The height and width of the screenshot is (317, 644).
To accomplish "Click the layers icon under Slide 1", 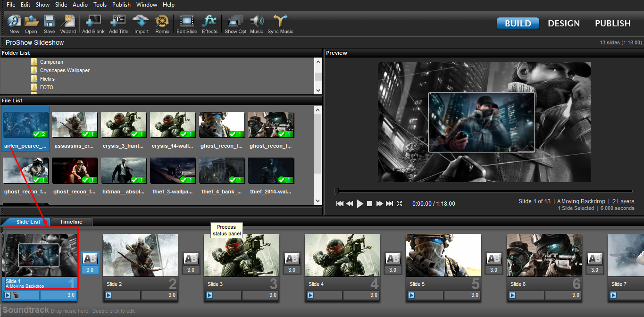I will (16, 295).
